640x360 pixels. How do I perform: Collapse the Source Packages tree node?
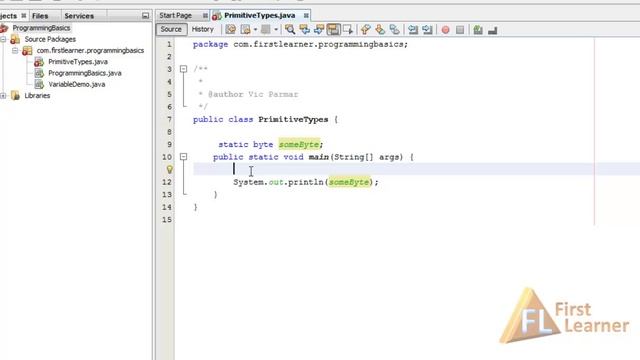(x=3, y=39)
